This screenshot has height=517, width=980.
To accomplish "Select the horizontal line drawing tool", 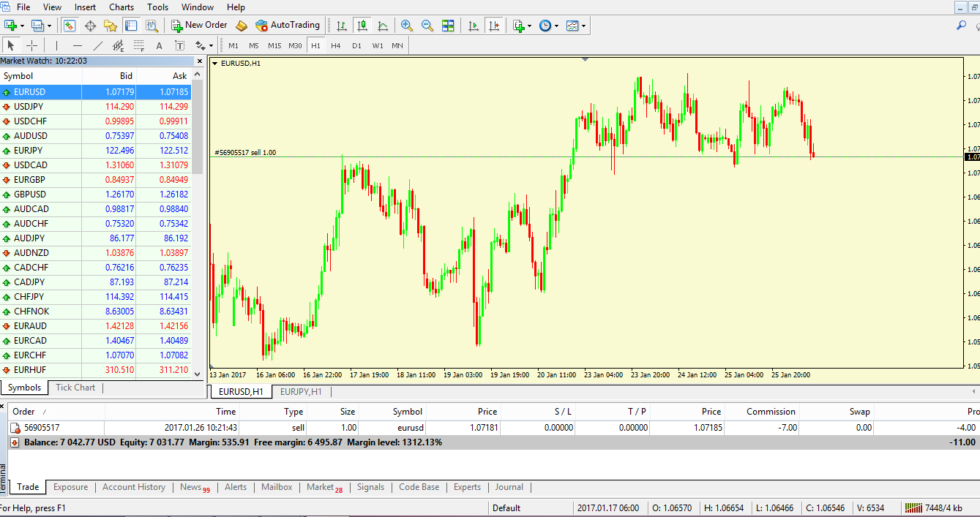I will pyautogui.click(x=77, y=45).
